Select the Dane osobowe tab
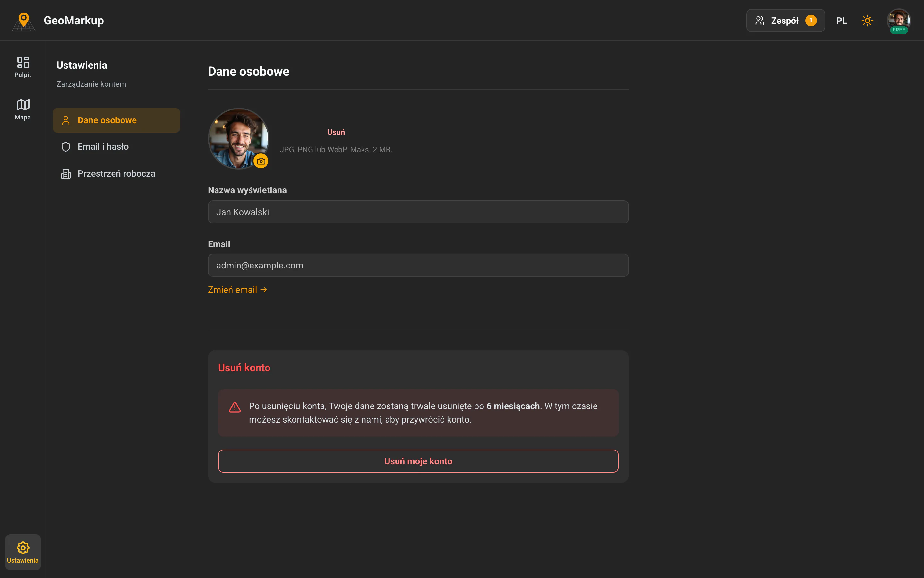This screenshot has width=924, height=578. click(x=116, y=120)
